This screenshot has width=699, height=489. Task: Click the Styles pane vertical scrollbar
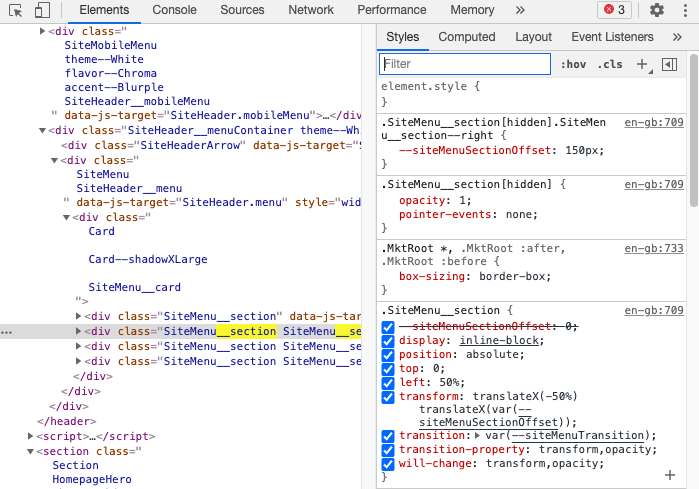pyautogui.click(x=693, y=131)
